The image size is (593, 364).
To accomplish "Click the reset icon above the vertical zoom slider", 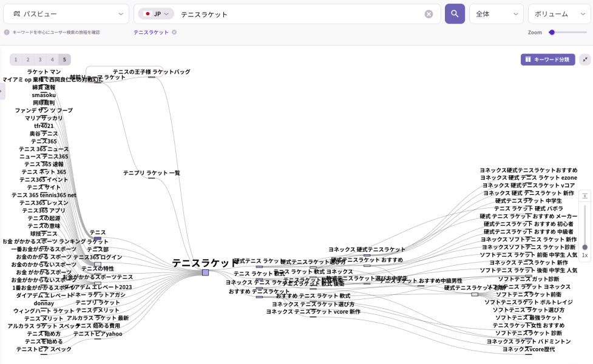I will (584, 195).
